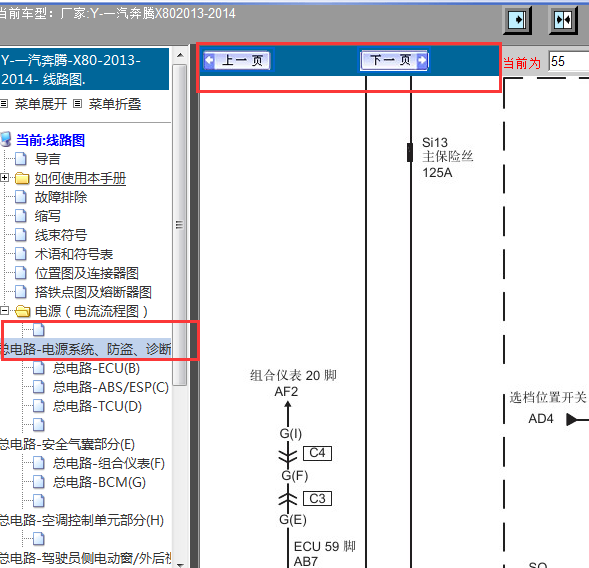This screenshot has height=568, width=589.
Task: Go to previous page with 上一页 button
Action: (237, 60)
